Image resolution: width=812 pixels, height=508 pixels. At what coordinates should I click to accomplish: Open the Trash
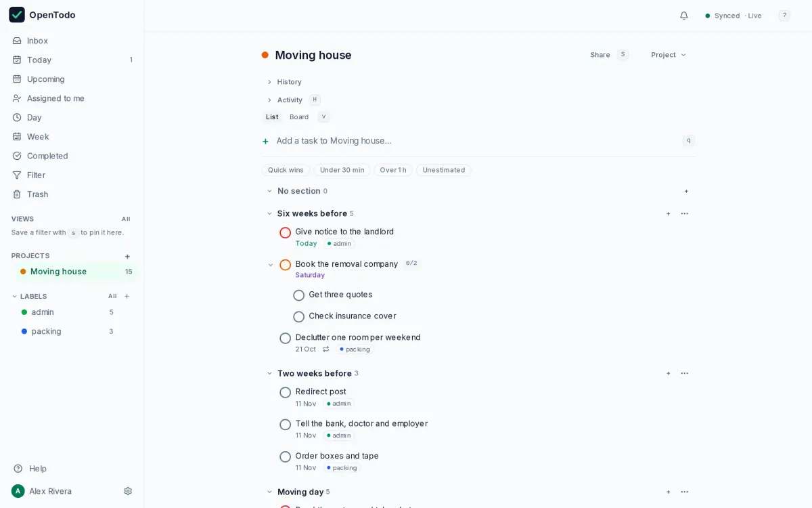[72, 194]
